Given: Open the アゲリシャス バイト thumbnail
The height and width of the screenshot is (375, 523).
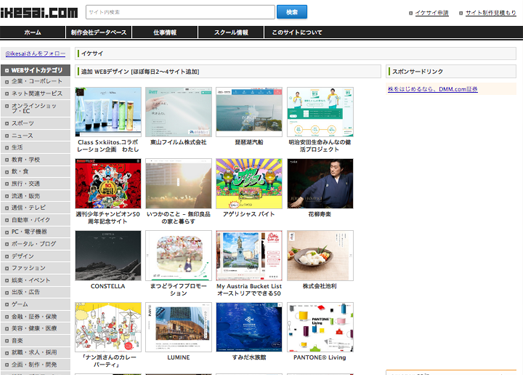Looking at the screenshot, I should (x=249, y=184).
